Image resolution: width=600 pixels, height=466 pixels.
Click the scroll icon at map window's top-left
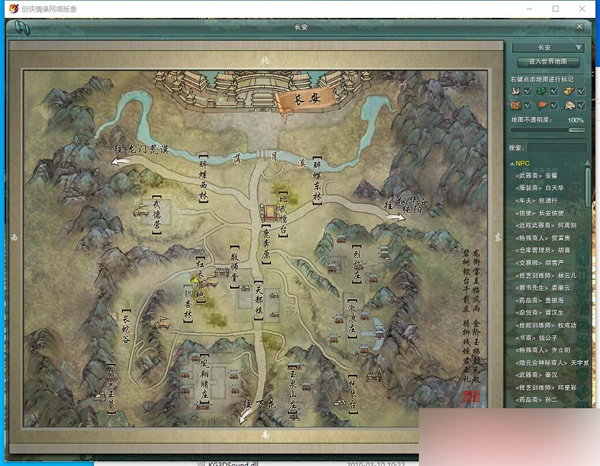pos(22,28)
